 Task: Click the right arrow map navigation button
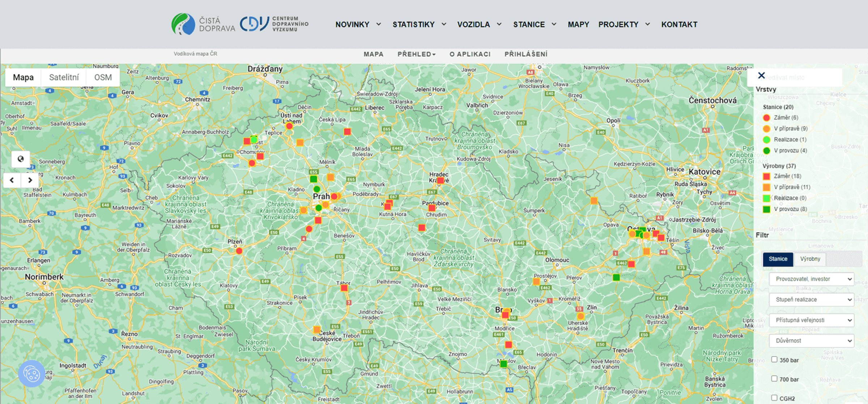30,180
